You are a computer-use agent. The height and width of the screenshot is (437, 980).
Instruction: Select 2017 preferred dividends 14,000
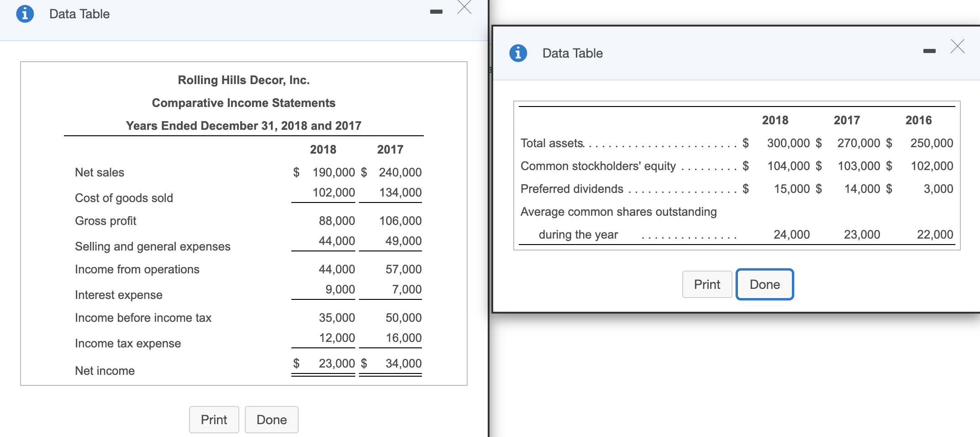tap(862, 189)
